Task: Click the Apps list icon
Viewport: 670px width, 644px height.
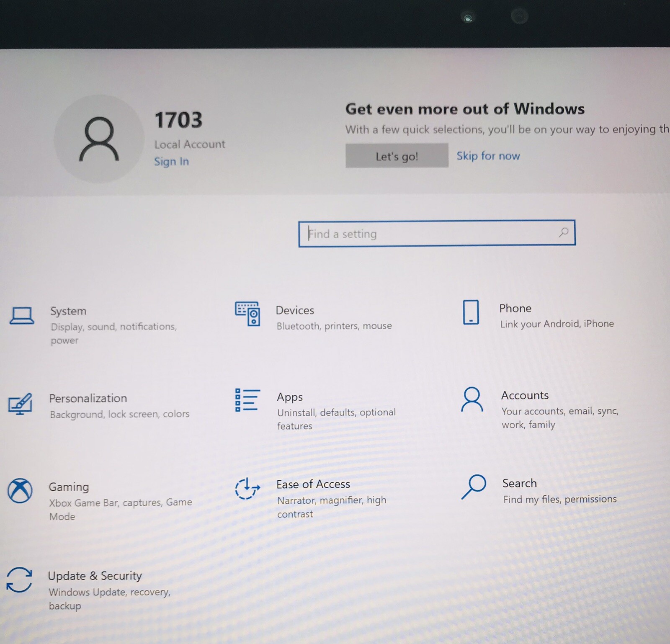Action: [x=247, y=400]
